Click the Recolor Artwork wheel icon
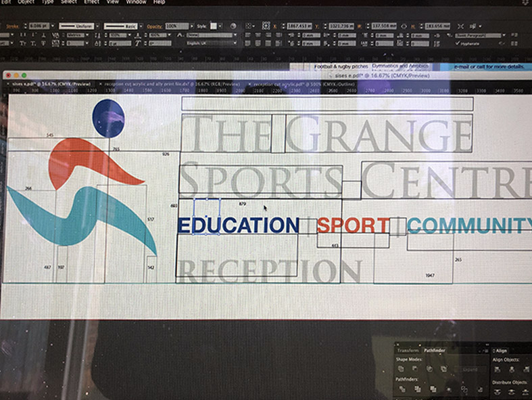 (x=233, y=26)
